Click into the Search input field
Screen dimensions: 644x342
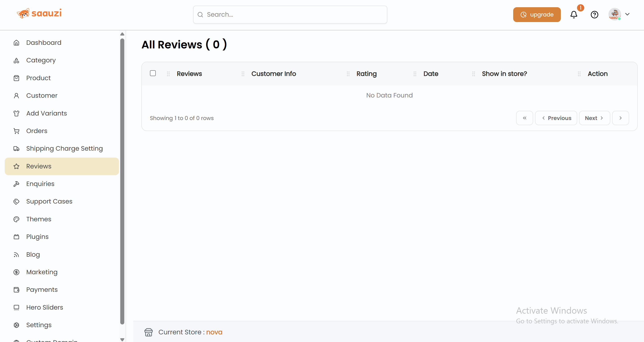click(290, 14)
